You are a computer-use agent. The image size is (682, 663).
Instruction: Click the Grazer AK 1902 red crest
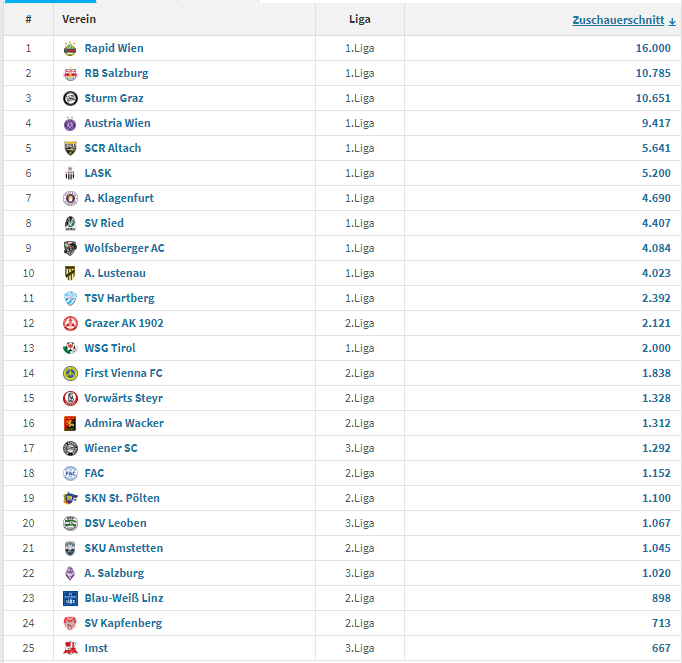[x=70, y=323]
